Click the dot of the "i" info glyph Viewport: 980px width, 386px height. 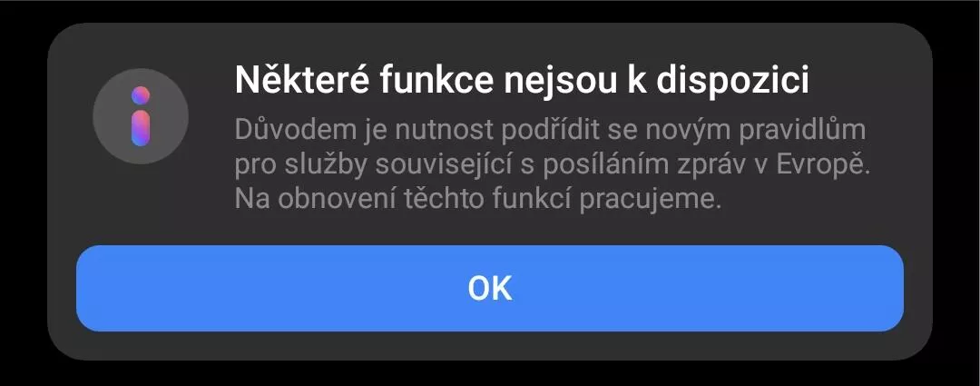(x=141, y=95)
